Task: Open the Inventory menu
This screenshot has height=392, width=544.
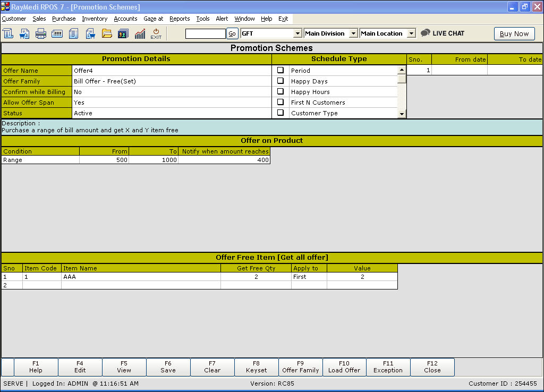Action: pyautogui.click(x=95, y=19)
